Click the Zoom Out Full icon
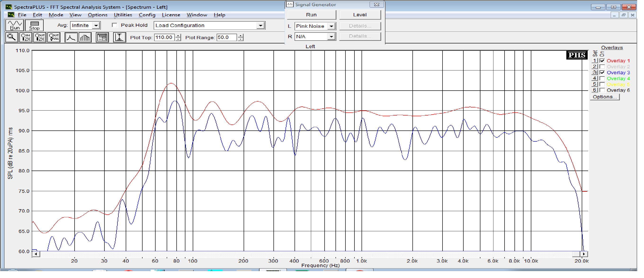This screenshot has height=278, width=644. click(x=54, y=37)
